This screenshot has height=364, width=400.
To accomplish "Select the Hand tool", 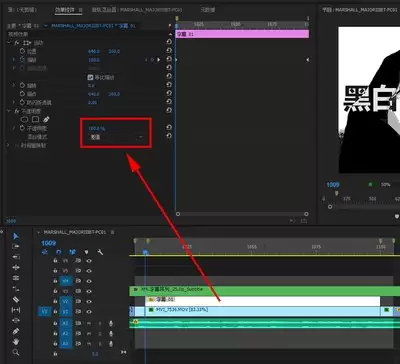I will pyautogui.click(x=16, y=342).
